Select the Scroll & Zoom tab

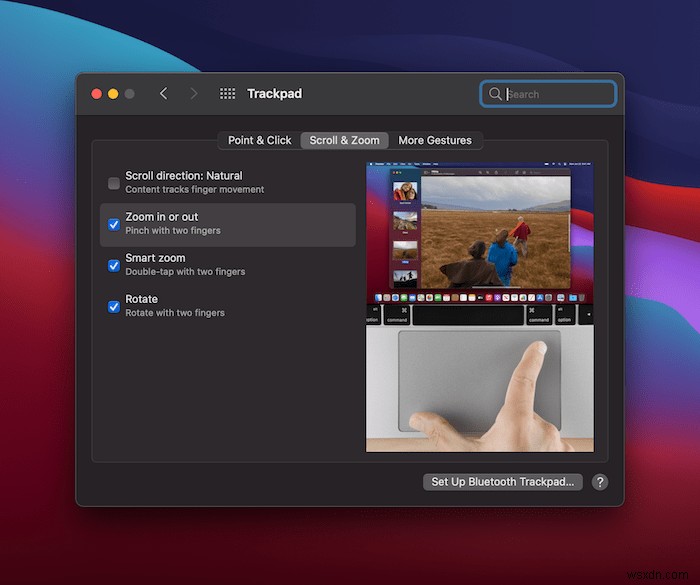click(x=344, y=140)
